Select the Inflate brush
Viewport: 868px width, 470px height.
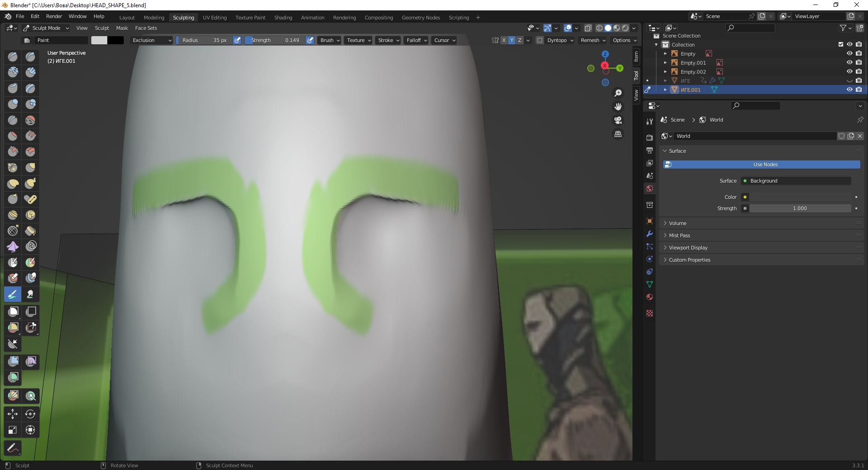point(13,104)
